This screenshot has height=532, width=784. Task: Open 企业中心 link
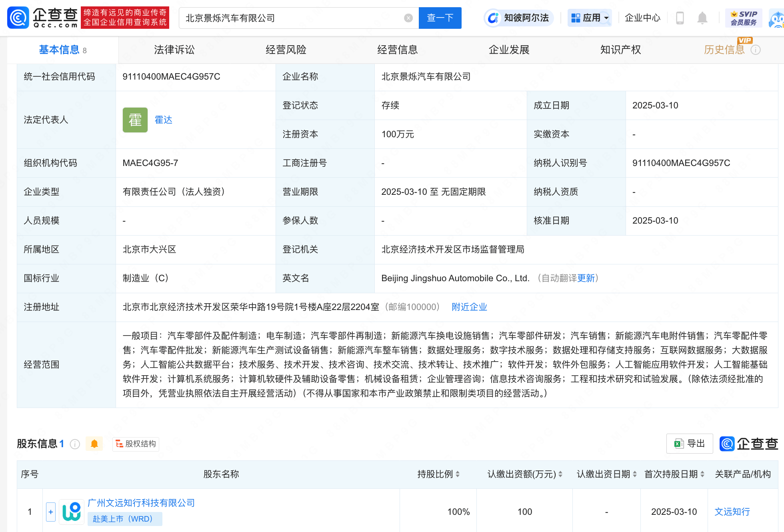642,18
